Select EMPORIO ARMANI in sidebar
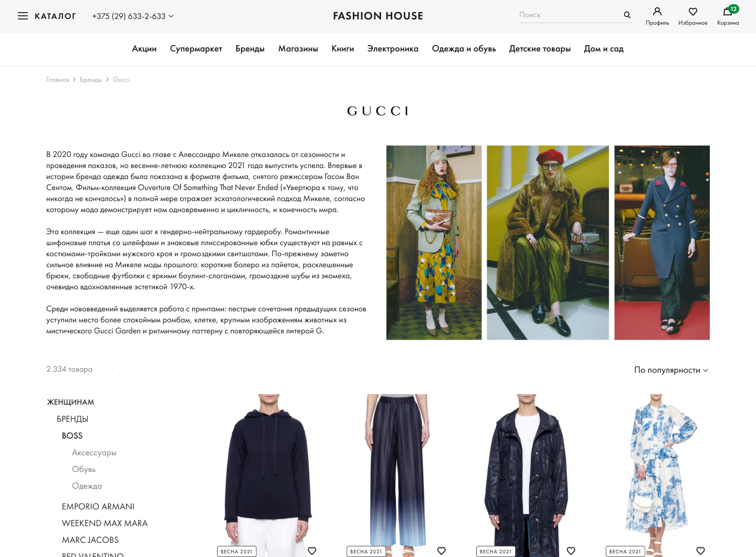Screen dimensions: 756x557 pyautogui.click(x=98, y=507)
